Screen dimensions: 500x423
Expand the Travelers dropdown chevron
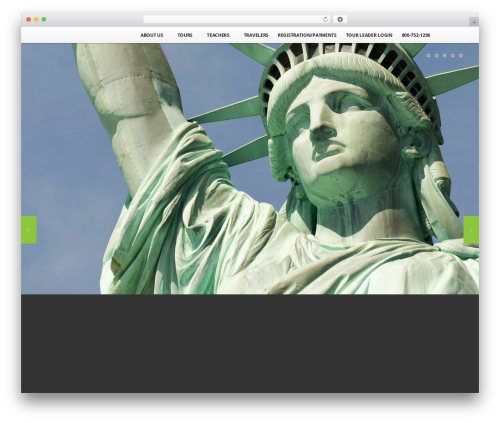point(239,35)
